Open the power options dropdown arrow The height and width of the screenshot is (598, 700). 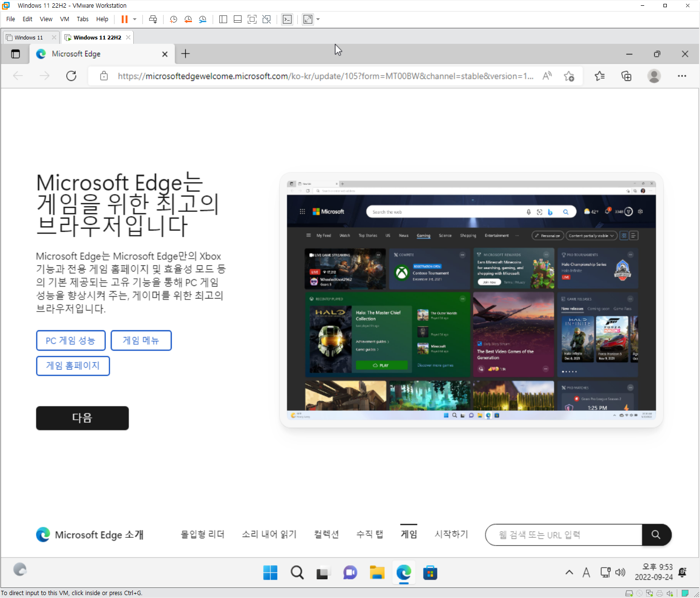[x=135, y=19]
